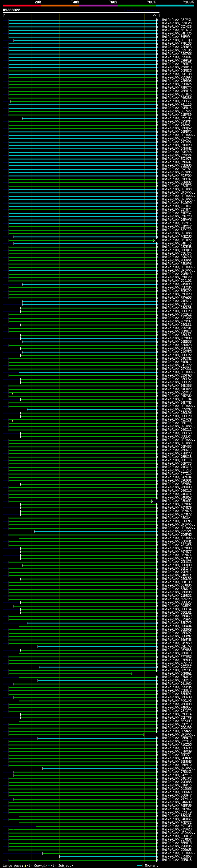Screen dimensions: 197x868
Task: Open hit UniRef100_Q7RVQ9
Action: tap(177, 751)
